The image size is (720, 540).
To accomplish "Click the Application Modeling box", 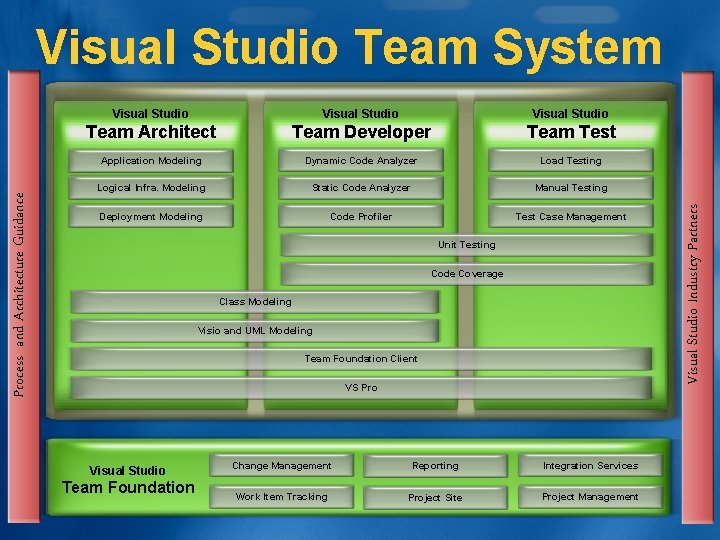I will pos(151,161).
